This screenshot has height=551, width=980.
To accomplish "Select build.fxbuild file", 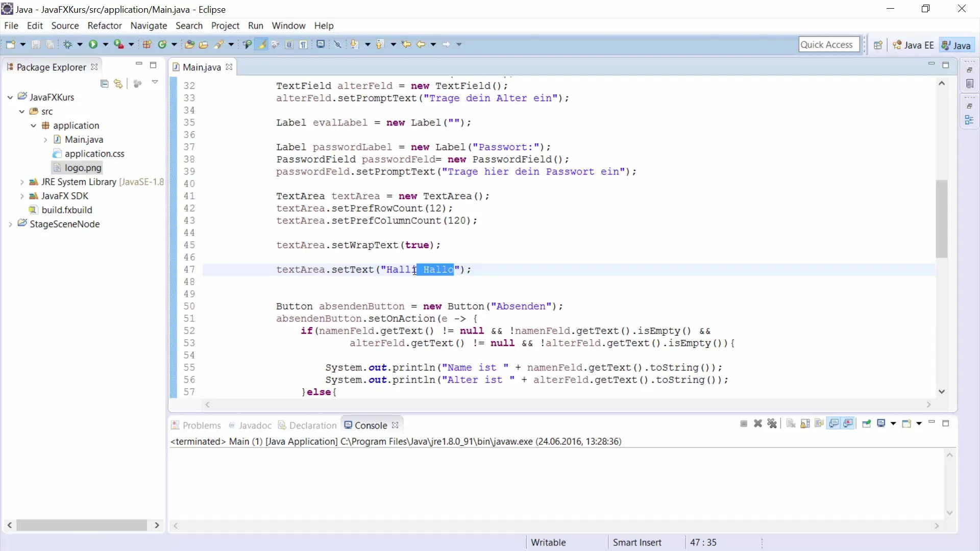I will 61,210.
